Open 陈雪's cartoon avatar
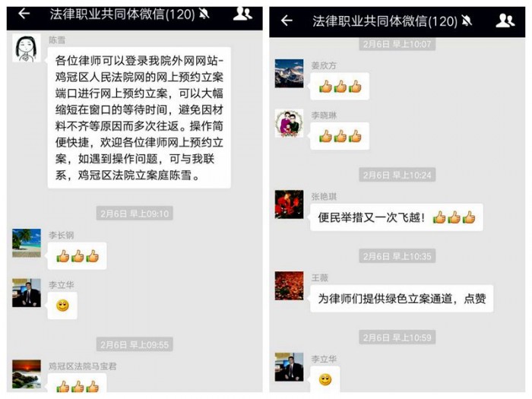 click(x=27, y=48)
